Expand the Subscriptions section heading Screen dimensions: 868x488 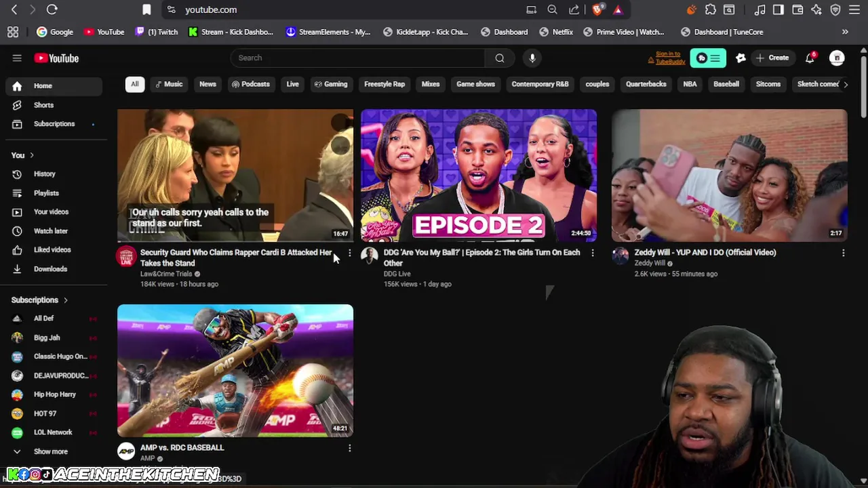40,300
